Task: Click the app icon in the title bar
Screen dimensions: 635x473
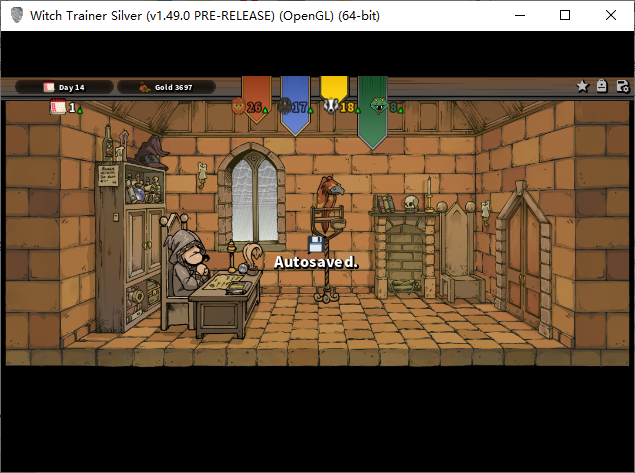Action: (17, 15)
